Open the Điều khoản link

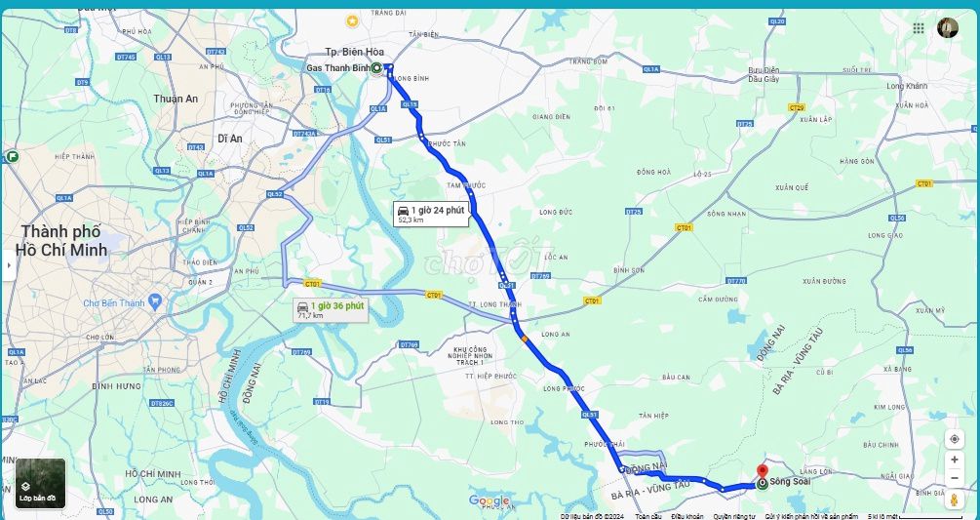[686, 516]
